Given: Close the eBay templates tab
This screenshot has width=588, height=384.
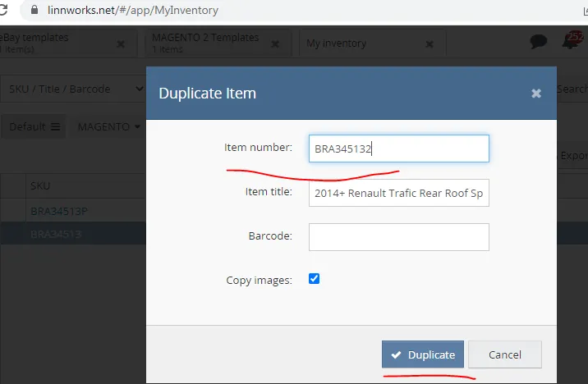Looking at the screenshot, I should point(121,44).
